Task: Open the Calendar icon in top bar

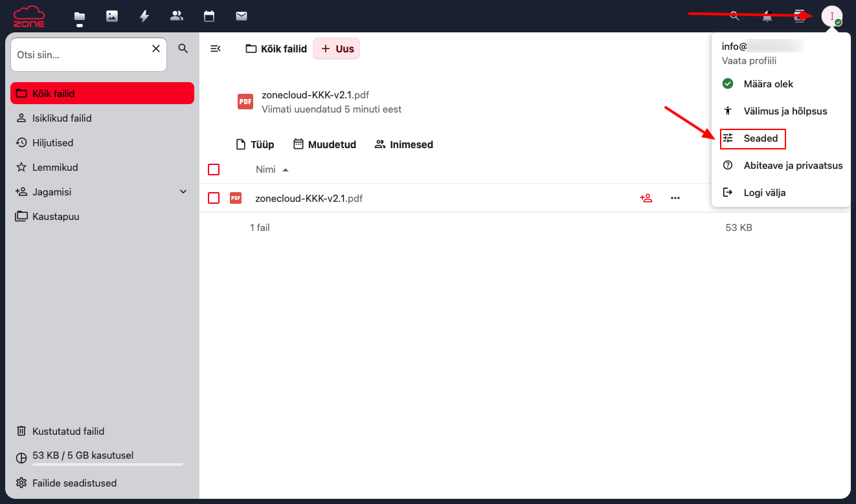Action: point(208,16)
